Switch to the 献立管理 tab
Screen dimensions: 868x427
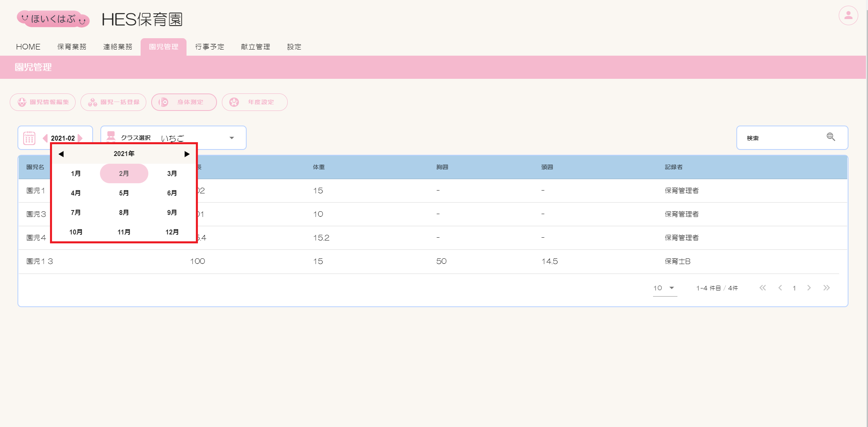point(255,47)
